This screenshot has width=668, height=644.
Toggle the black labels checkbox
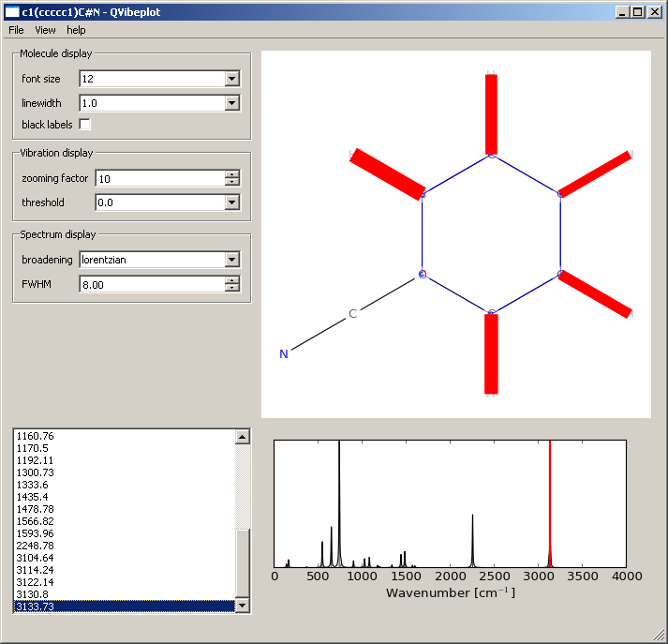85,125
